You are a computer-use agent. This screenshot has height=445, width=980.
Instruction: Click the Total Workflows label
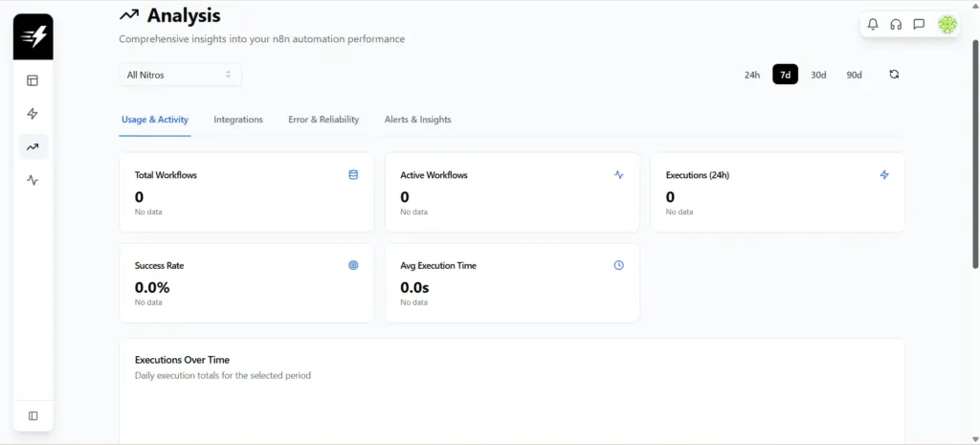(166, 175)
